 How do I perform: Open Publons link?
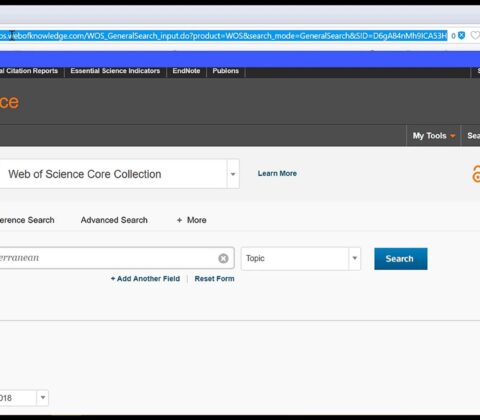[x=226, y=71]
